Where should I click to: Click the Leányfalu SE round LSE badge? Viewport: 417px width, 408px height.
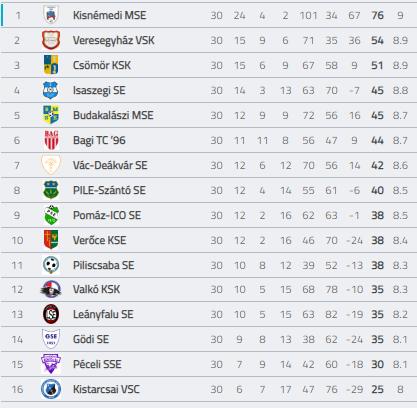(x=51, y=314)
